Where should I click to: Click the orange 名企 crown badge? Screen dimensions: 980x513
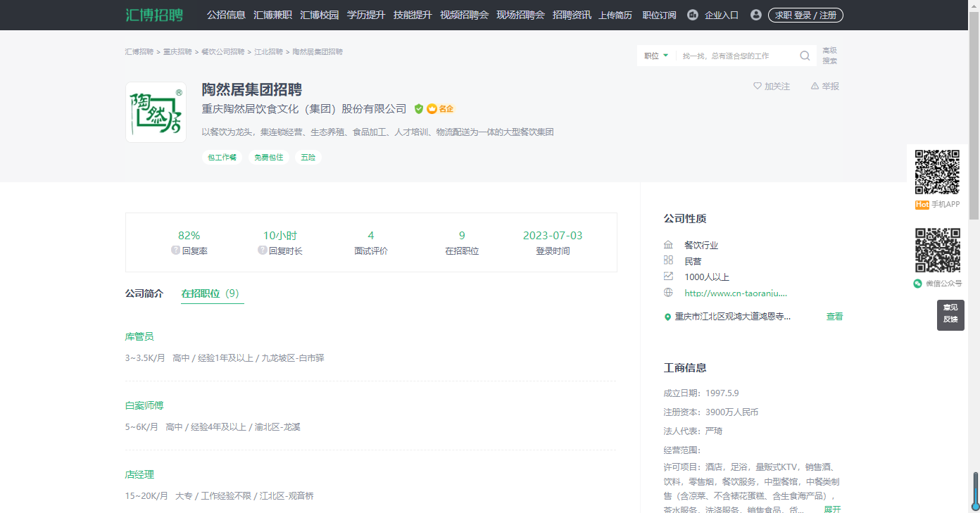[440, 109]
